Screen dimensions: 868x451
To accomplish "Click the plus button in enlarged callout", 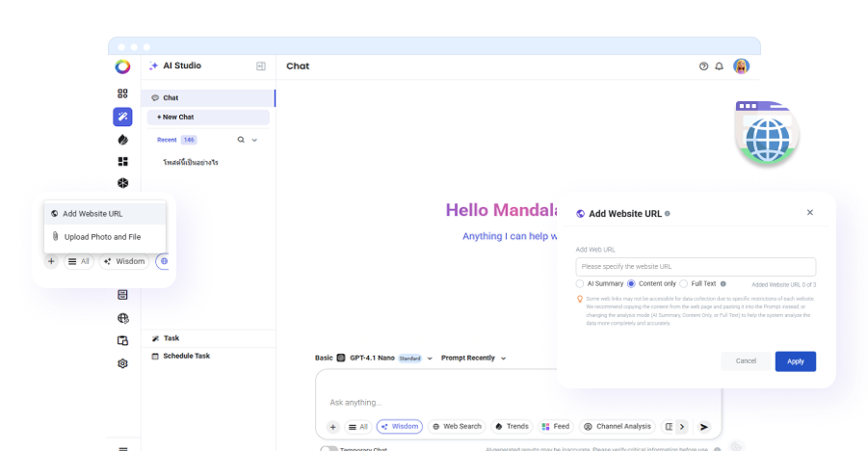I will [x=51, y=261].
